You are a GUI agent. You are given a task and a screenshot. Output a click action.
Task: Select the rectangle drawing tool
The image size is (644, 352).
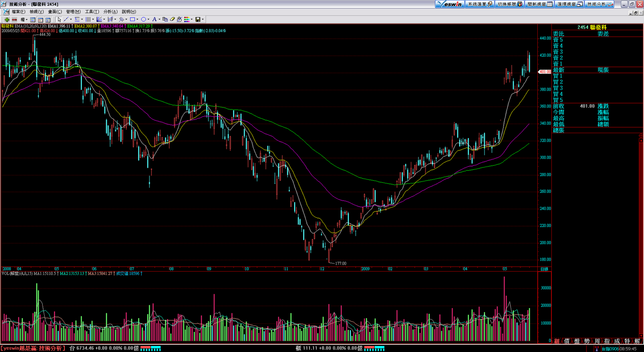pos(132,19)
